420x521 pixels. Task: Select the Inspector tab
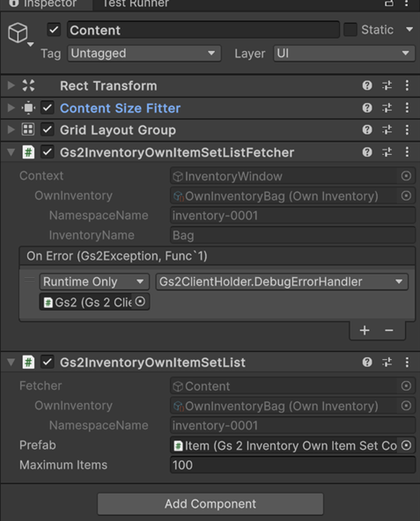coord(42,4)
